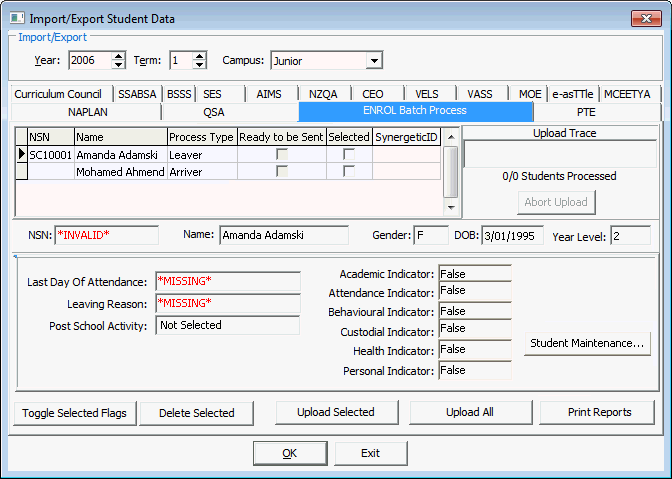Click the DOB field showing 3/01/1995
This screenshot has width=672, height=479.
click(x=512, y=235)
